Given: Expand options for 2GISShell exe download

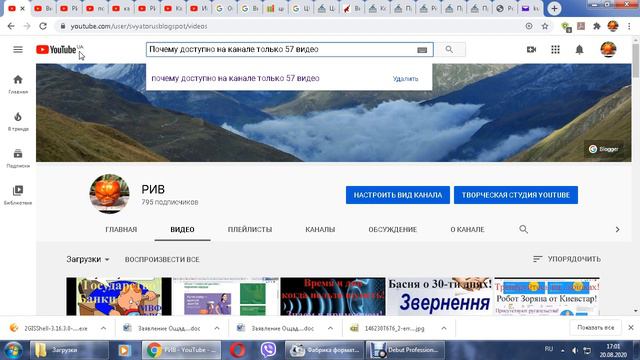Looking at the screenshot, I should (103, 328).
